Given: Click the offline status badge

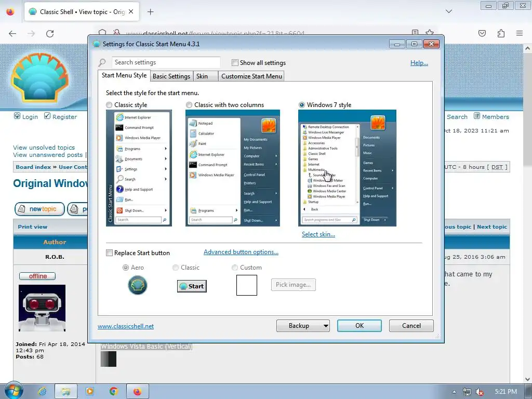Looking at the screenshot, I should coord(37,276).
